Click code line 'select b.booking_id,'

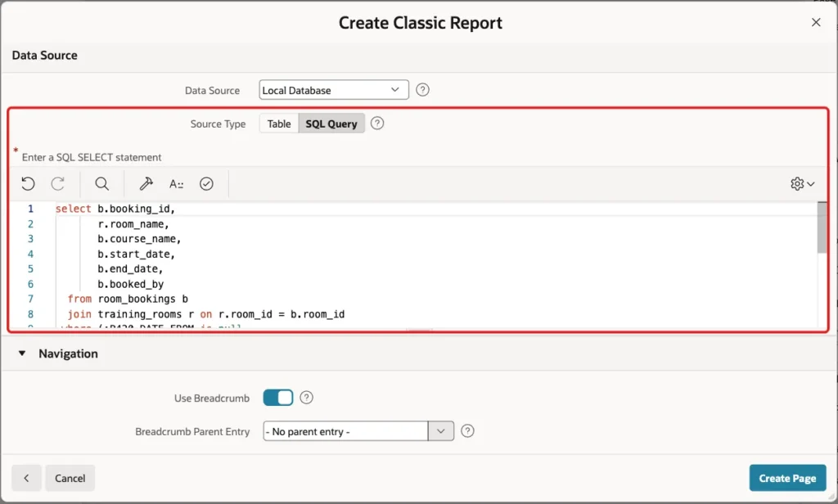point(115,209)
